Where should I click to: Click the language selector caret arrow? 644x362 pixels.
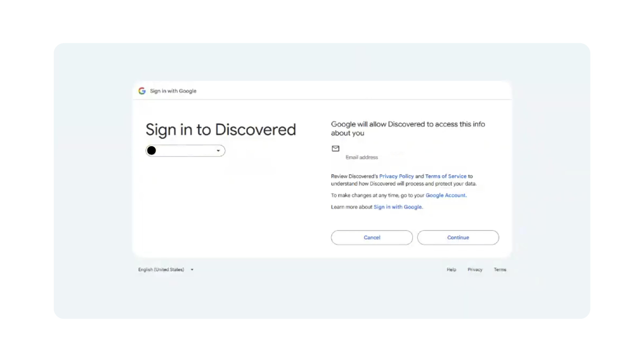tap(192, 270)
